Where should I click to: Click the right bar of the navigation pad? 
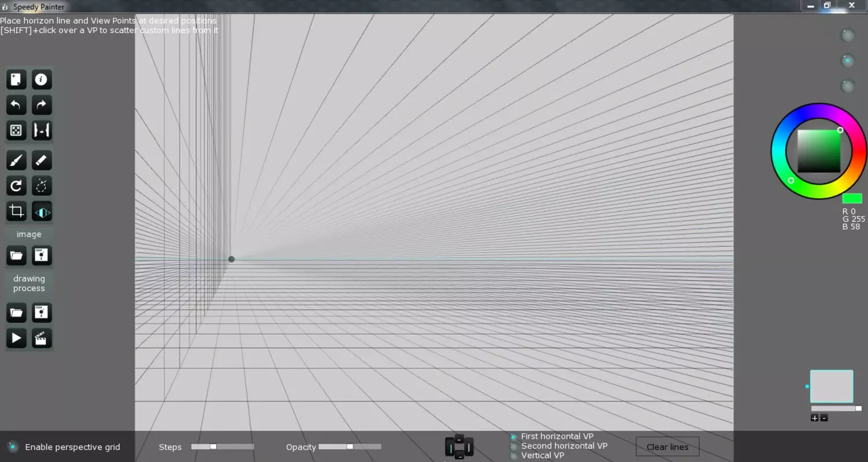pos(469,448)
